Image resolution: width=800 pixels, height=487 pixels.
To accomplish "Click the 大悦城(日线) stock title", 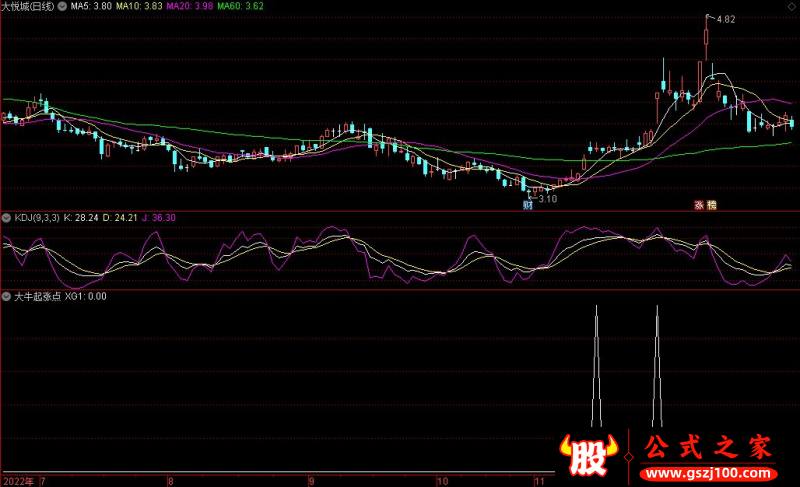I will coord(28,6).
